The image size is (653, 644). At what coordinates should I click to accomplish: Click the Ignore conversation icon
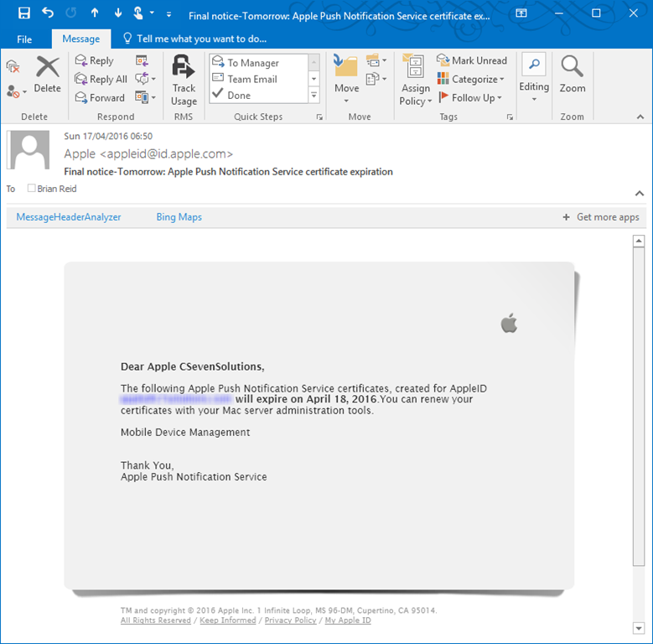[13, 66]
